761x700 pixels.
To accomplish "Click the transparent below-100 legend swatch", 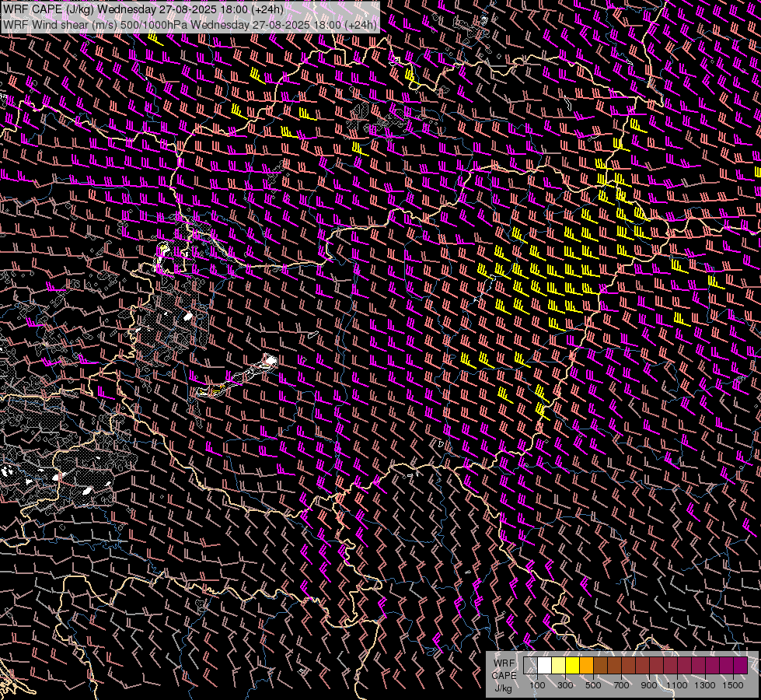I will tap(530, 666).
